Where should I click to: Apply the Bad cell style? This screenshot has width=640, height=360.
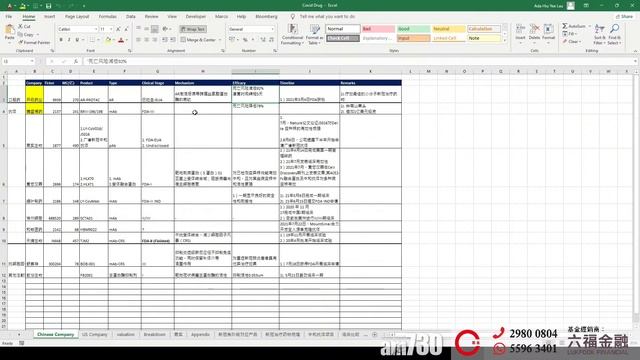(x=378, y=29)
